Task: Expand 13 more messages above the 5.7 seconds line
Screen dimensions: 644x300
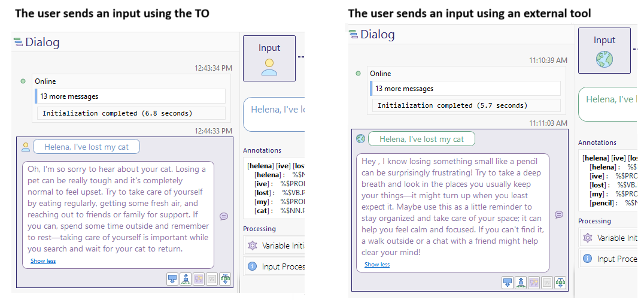Action: (x=465, y=89)
